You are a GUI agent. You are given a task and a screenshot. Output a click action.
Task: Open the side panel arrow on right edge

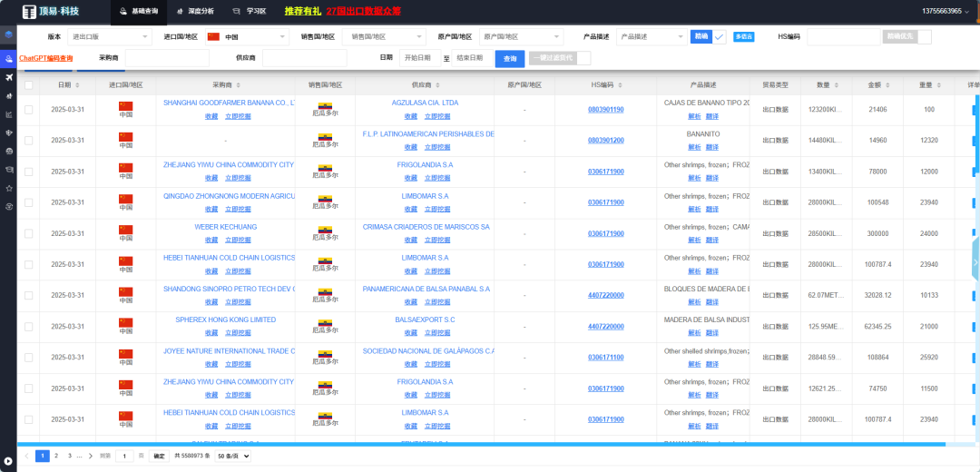[x=975, y=262]
